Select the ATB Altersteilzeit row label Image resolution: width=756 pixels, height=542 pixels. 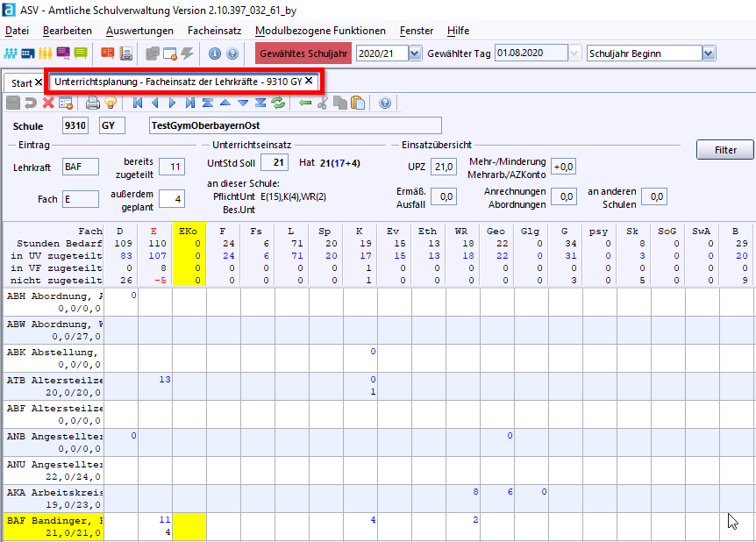54,386
